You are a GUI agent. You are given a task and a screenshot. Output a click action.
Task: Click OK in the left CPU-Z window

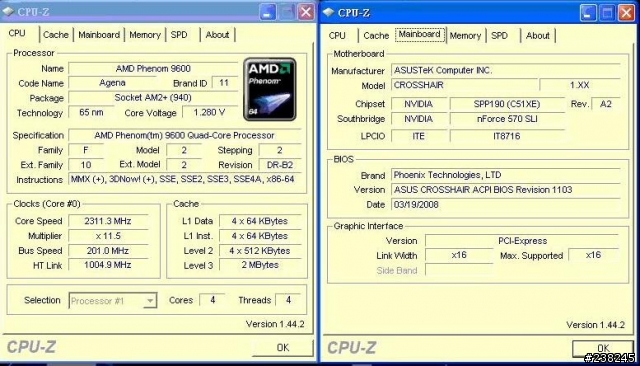[283, 347]
